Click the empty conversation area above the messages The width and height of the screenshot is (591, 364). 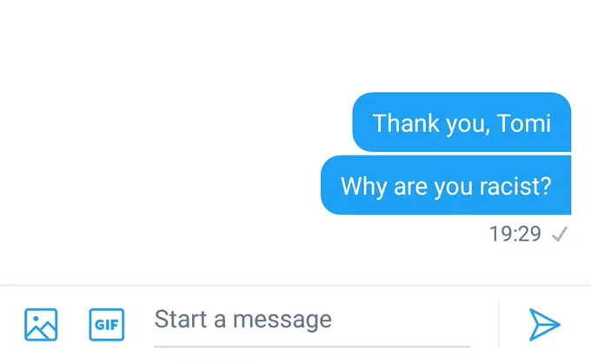tap(295, 43)
